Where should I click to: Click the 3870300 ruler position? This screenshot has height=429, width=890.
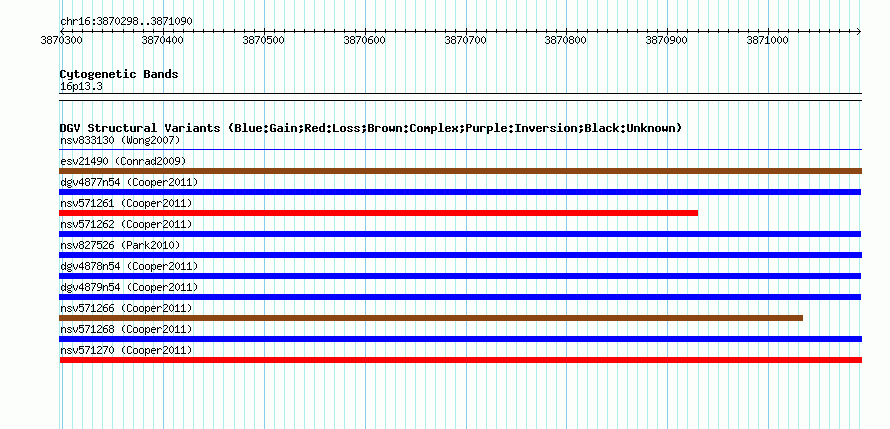62,41
